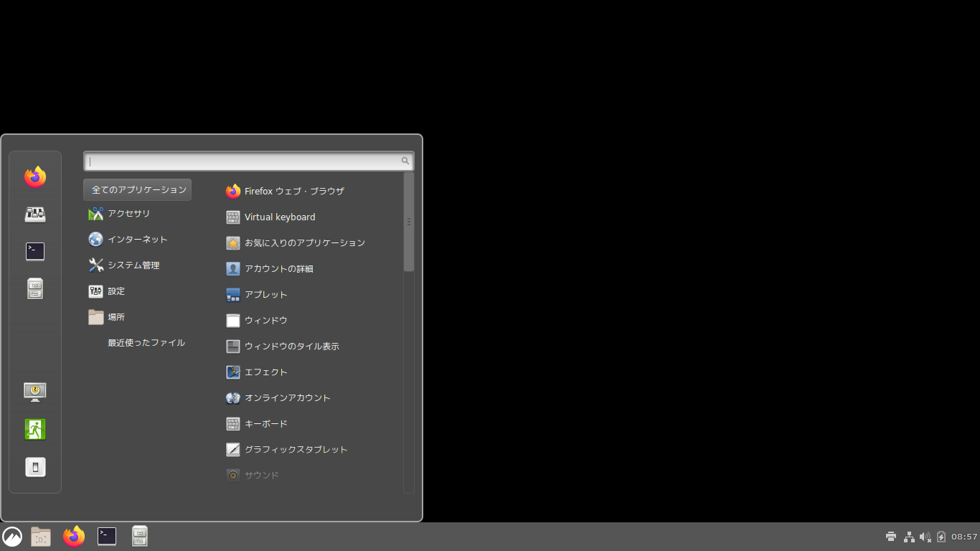Click the shutdown icon in menu sidebar
980x551 pixels.
pyautogui.click(x=35, y=467)
